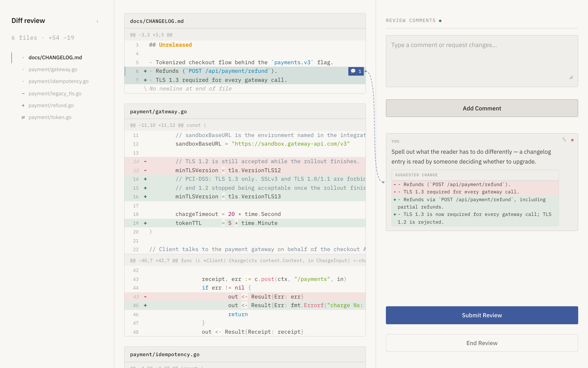Click line chargeTimeout = 20 * time.Second
This screenshot has height=368, width=588.
click(x=245, y=214)
